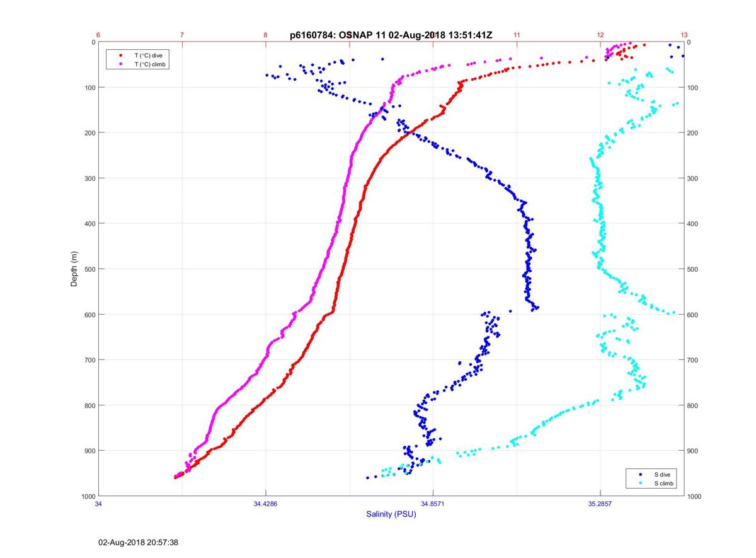Viewport: 756px width, 558px height.
Task: Click the salinity tick label '34'
Action: (x=98, y=504)
